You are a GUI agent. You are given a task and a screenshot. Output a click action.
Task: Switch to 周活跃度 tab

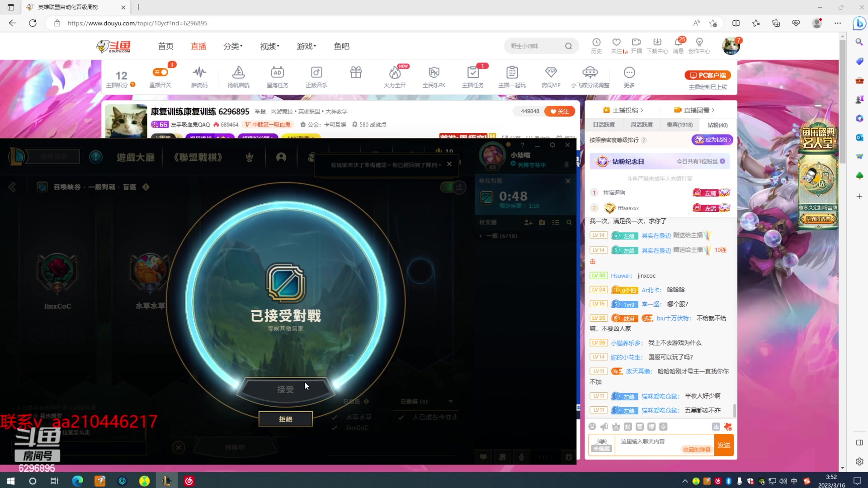pyautogui.click(x=642, y=125)
